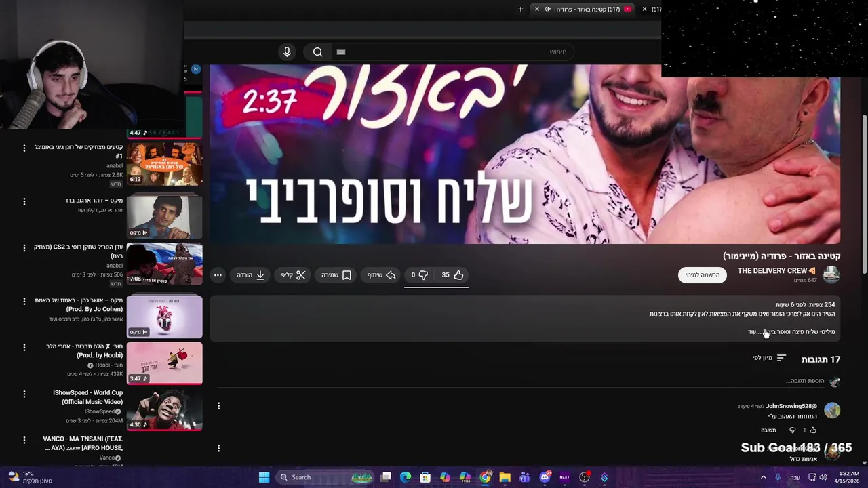The width and height of the screenshot is (868, 488).
Task: Open options menu for JohnSnowing528's comment
Action: (218, 405)
